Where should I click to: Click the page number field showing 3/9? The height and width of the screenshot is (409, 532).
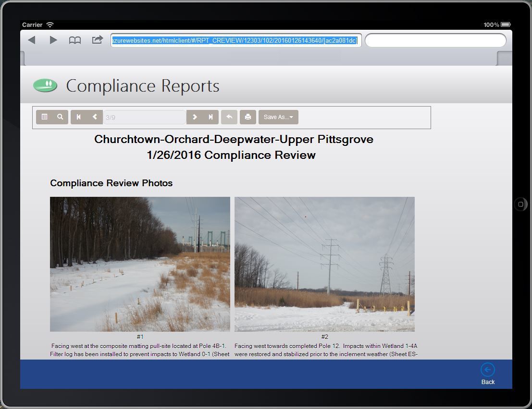(x=144, y=117)
